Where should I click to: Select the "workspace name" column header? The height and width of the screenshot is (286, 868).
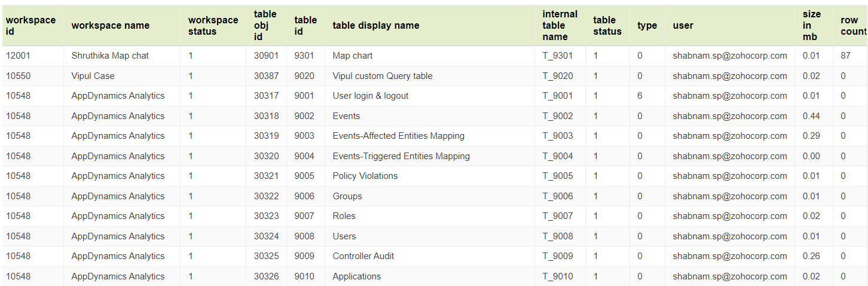[110, 25]
